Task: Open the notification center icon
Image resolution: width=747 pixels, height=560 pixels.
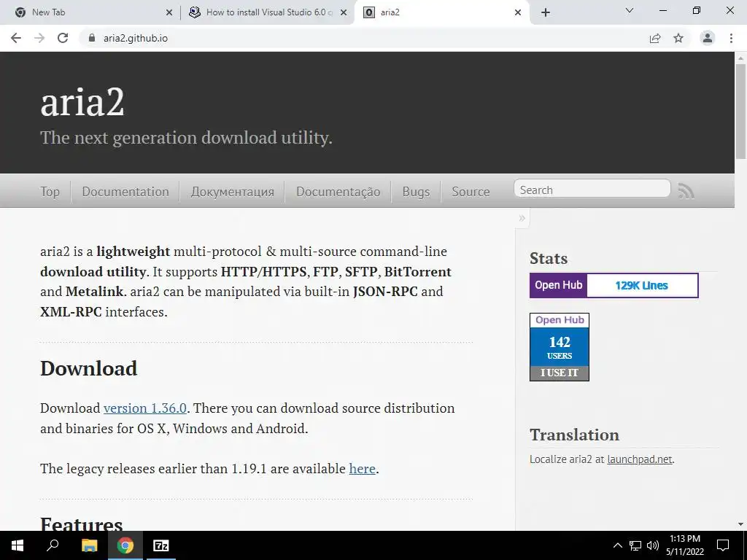Action: coord(723,545)
